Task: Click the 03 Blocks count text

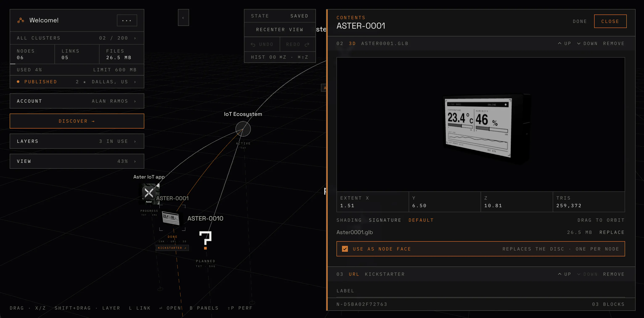Action: [608, 304]
